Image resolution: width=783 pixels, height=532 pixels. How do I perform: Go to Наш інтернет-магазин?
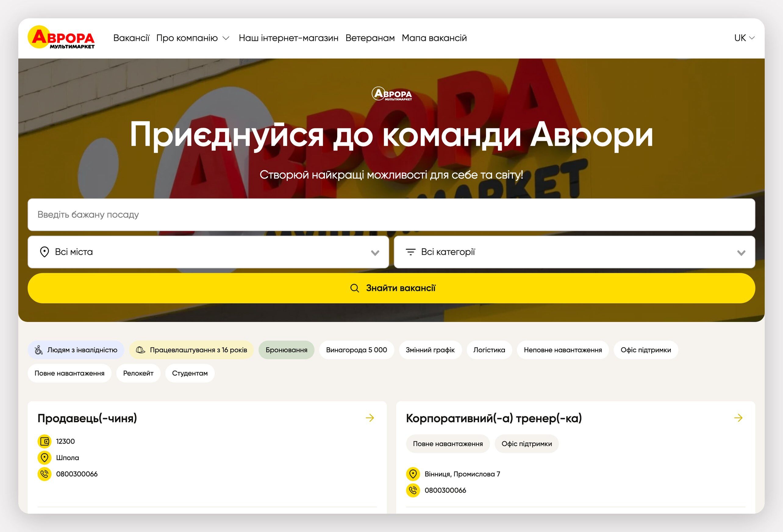(x=289, y=38)
